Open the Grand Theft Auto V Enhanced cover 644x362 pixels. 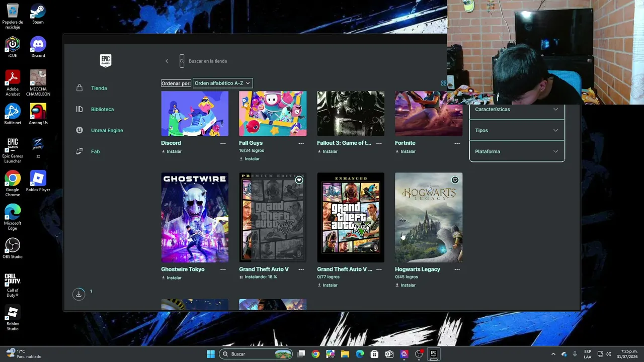pyautogui.click(x=351, y=218)
